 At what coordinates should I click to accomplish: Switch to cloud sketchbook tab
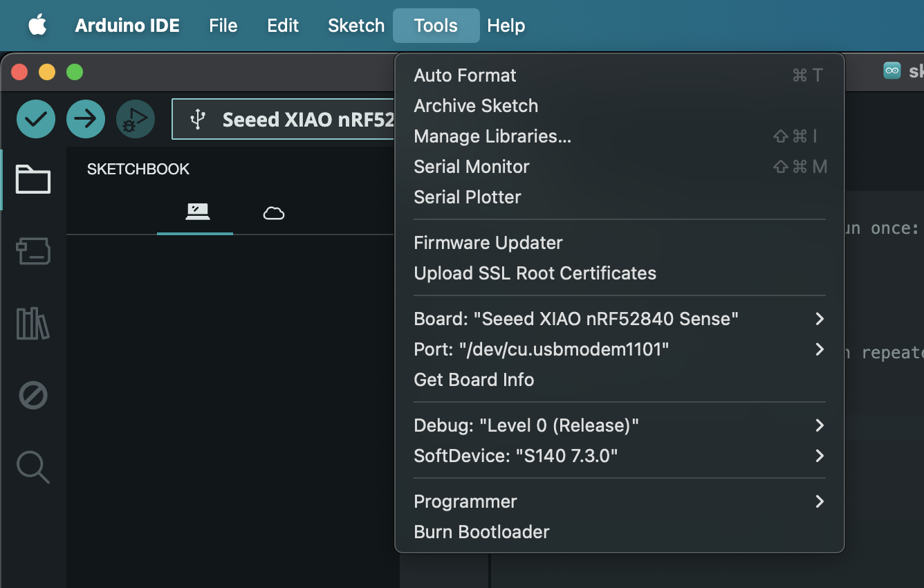click(x=274, y=212)
